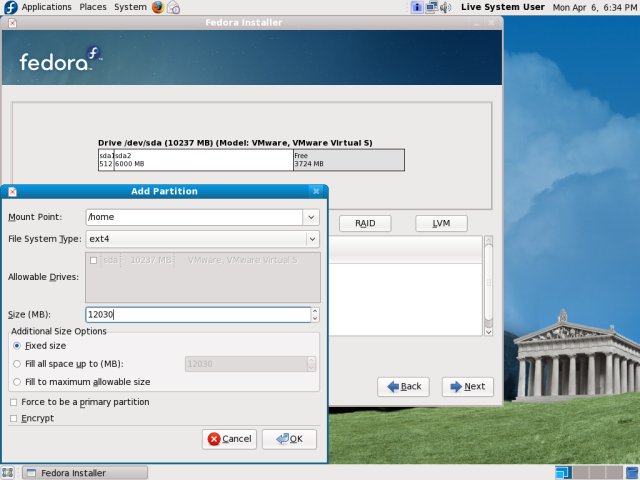Image resolution: width=640 pixels, height=480 pixels.
Task: Click the Size (MB) input field
Action: (197, 315)
